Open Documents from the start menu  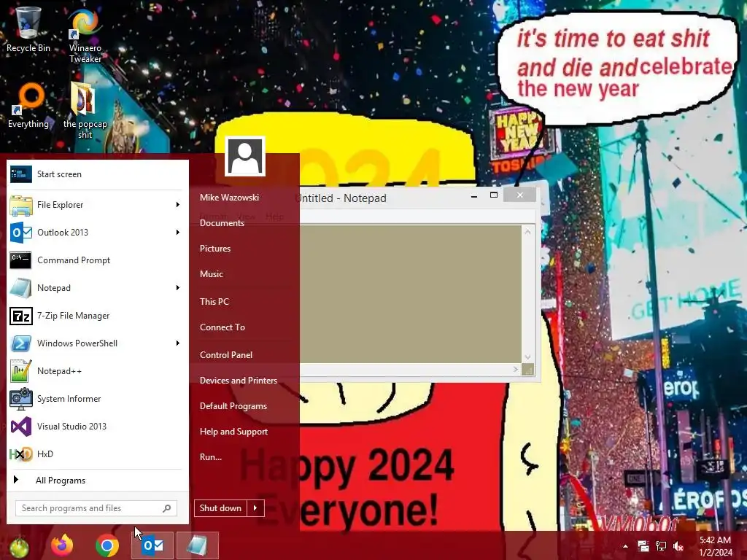(222, 223)
